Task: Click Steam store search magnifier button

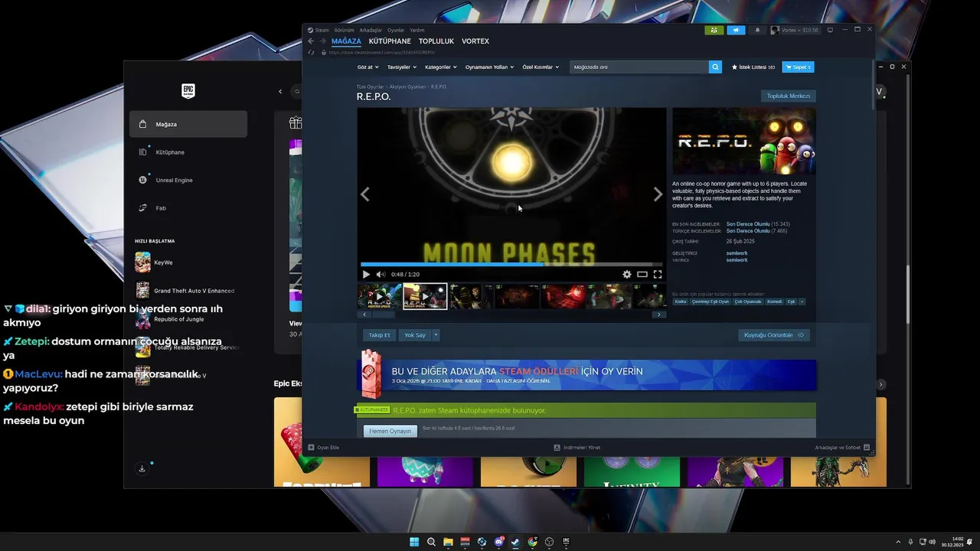Action: 715,67
